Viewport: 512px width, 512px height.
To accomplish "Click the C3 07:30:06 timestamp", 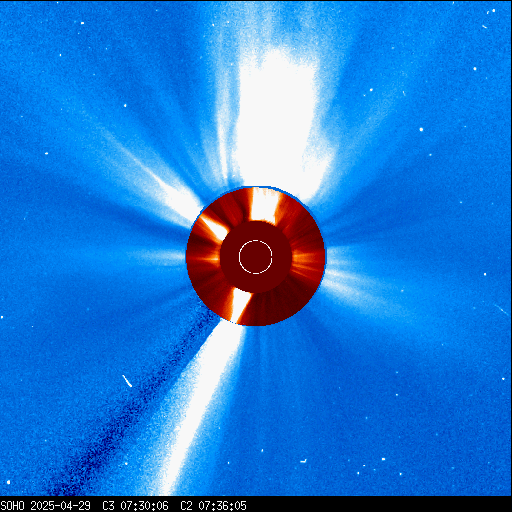I will 135,506.
